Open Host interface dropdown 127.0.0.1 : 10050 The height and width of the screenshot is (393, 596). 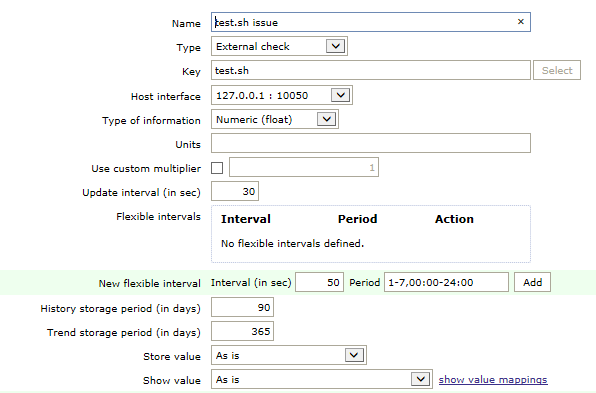(282, 95)
